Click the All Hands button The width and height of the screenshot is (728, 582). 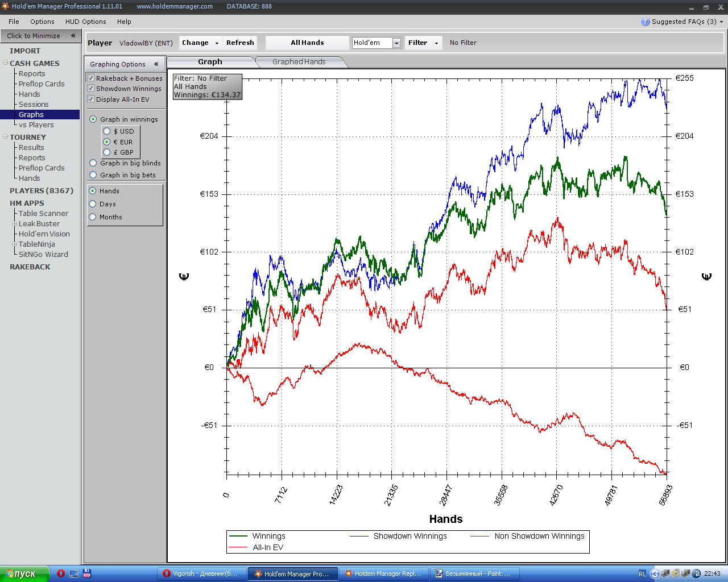tap(307, 43)
